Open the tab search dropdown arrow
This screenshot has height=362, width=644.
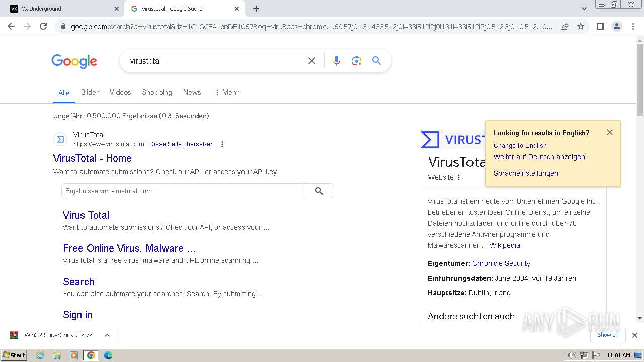tap(584, 9)
